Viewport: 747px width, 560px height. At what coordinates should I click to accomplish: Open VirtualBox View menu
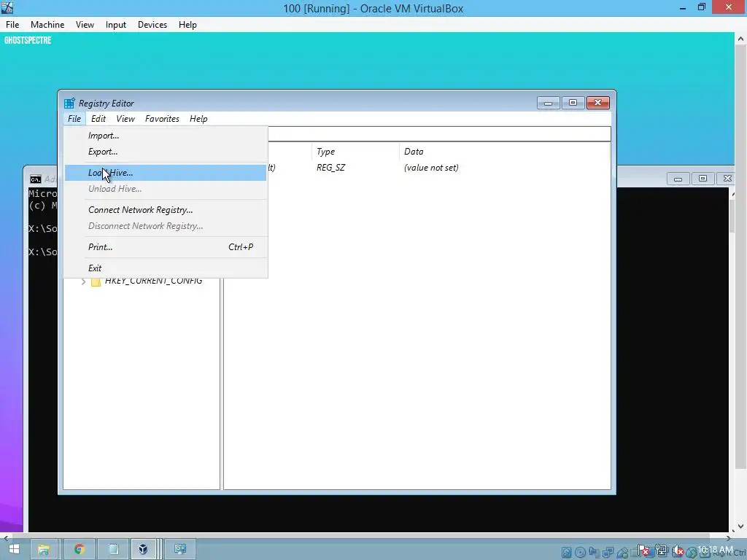click(x=85, y=25)
